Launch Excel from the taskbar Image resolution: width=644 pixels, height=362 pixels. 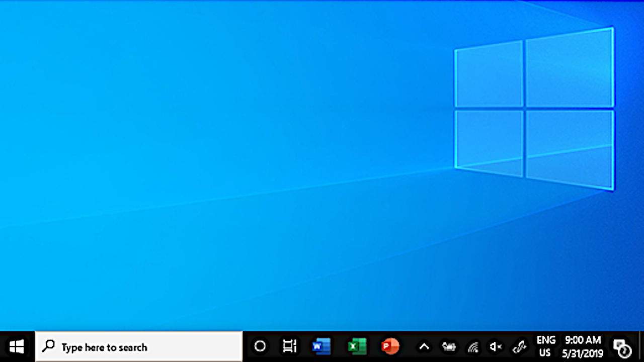[x=357, y=346]
